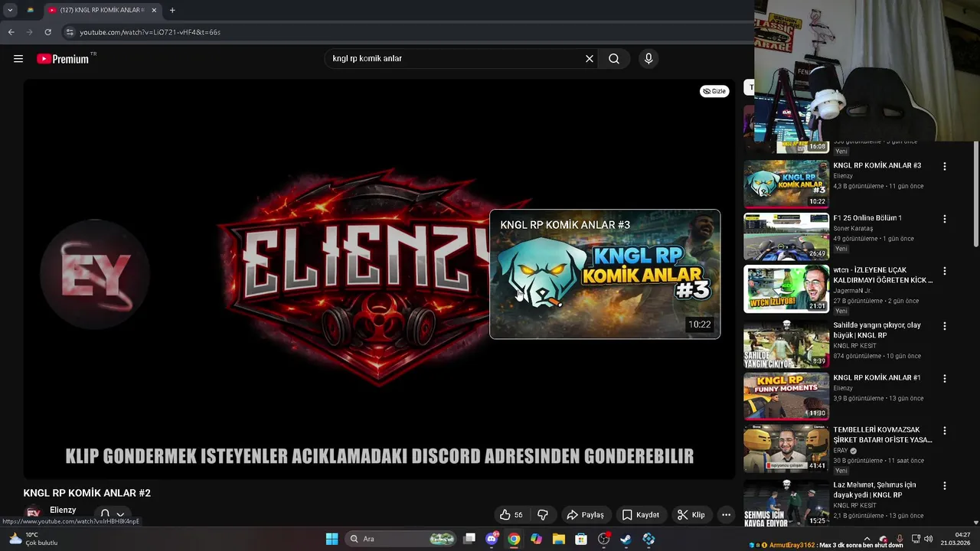Open weather widget showing 10°C
The height and width of the screenshot is (551, 980).
pyautogui.click(x=32, y=539)
